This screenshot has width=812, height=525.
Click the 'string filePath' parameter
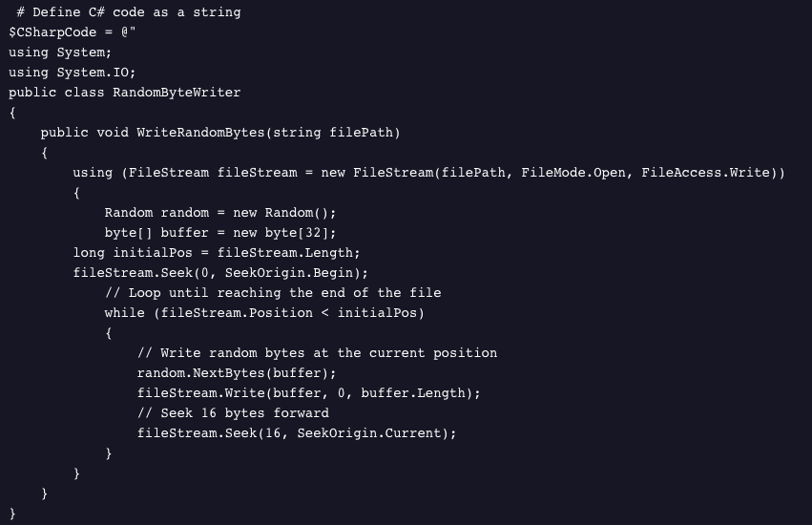click(334, 133)
